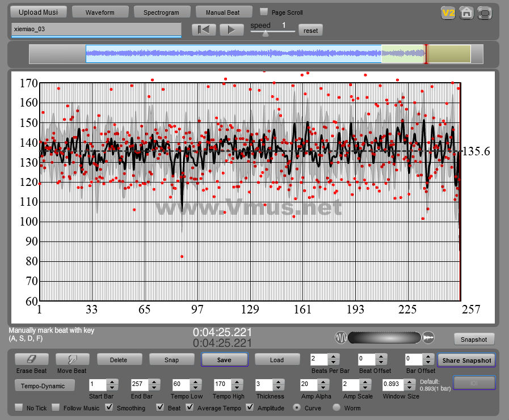Viewport: 509px width, 420px height.
Task: Click the waveform icon right of gradient bar
Action: (x=428, y=338)
